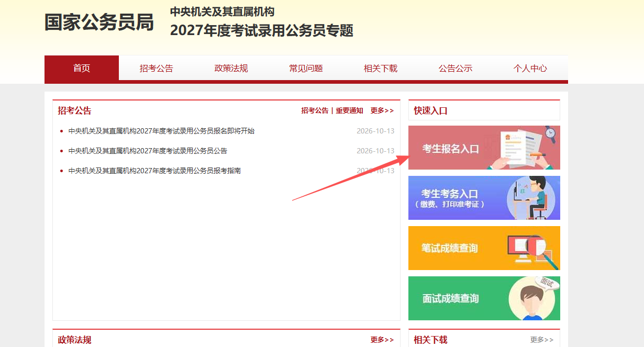Click 更多>> in 招考公告 panel
Screen dimensions: 644x347
(x=382, y=110)
